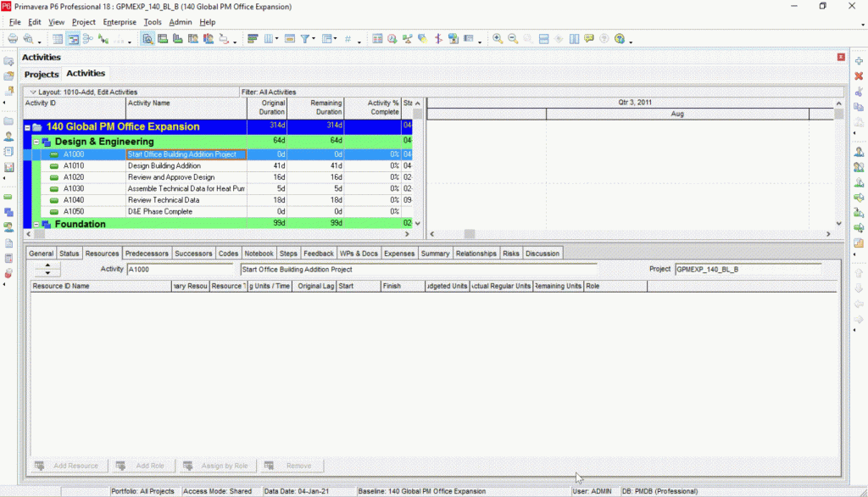Click the Help globe icon
Image resolution: width=868 pixels, height=497 pixels.
(620, 39)
